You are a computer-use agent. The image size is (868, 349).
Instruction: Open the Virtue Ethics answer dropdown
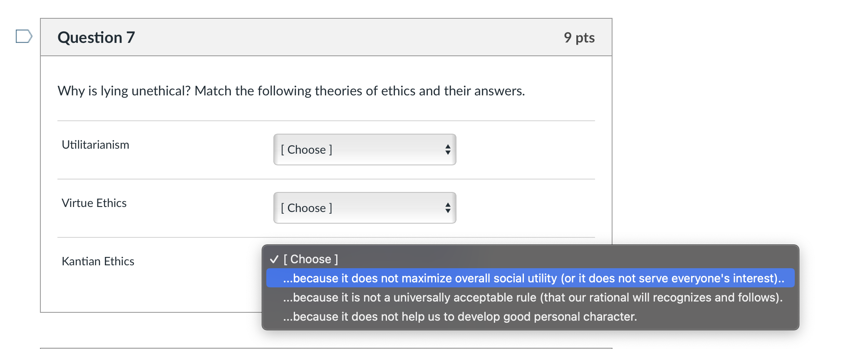[x=364, y=208]
